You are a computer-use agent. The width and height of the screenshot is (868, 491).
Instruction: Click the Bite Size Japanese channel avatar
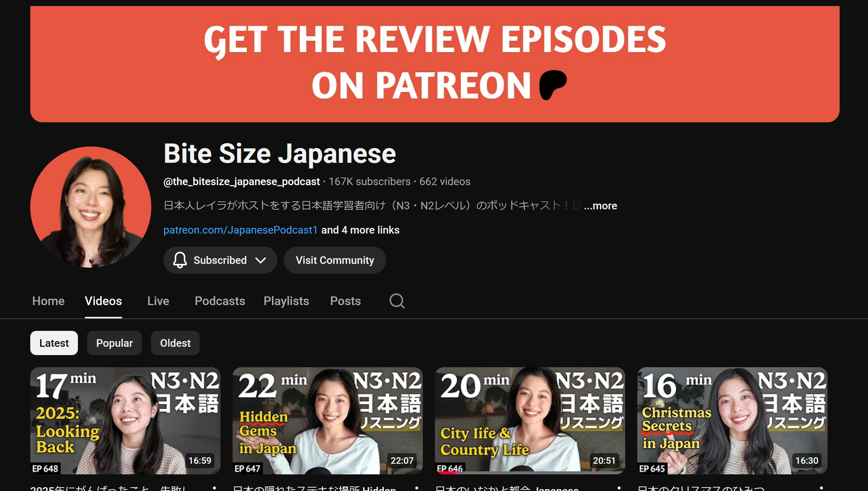click(x=91, y=207)
